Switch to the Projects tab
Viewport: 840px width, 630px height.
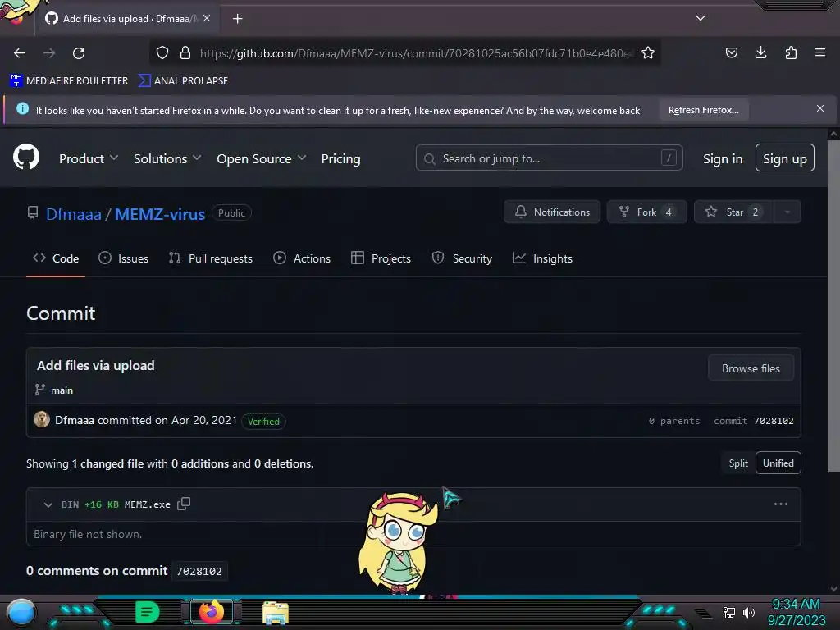381,258
